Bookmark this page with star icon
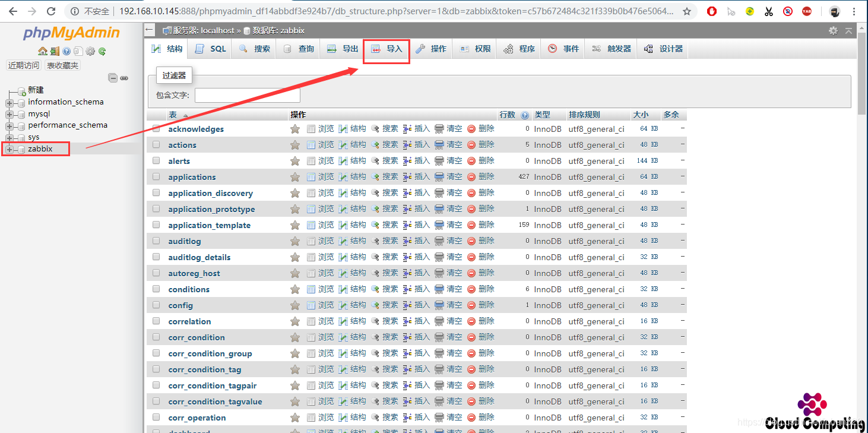Image resolution: width=868 pixels, height=433 pixels. 687,11
